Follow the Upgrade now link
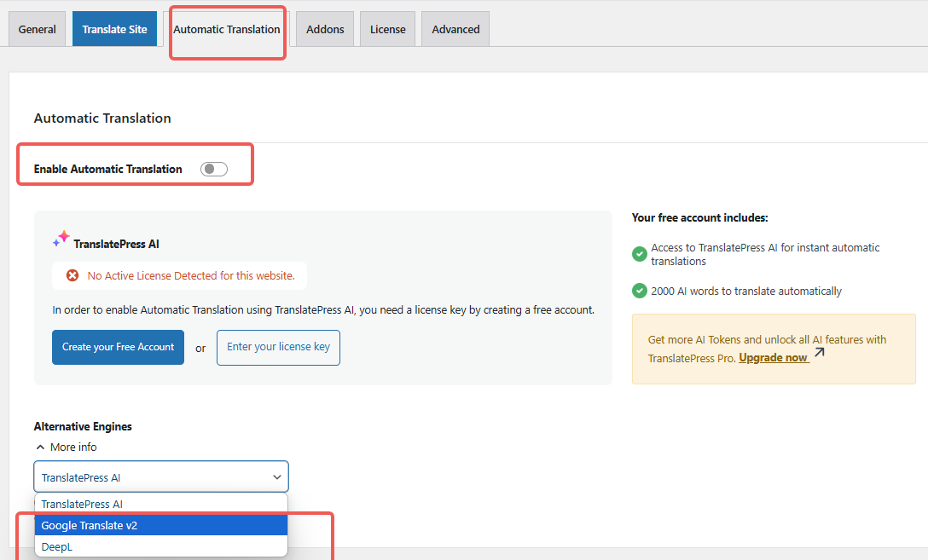Image resolution: width=928 pixels, height=560 pixels. (773, 358)
